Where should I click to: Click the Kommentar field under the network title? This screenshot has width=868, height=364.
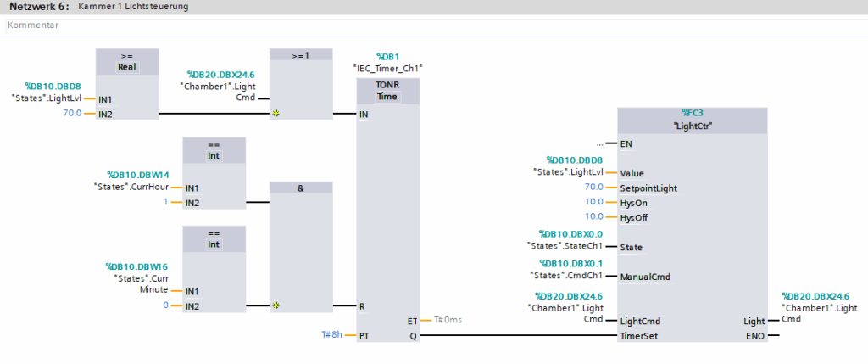(x=34, y=25)
